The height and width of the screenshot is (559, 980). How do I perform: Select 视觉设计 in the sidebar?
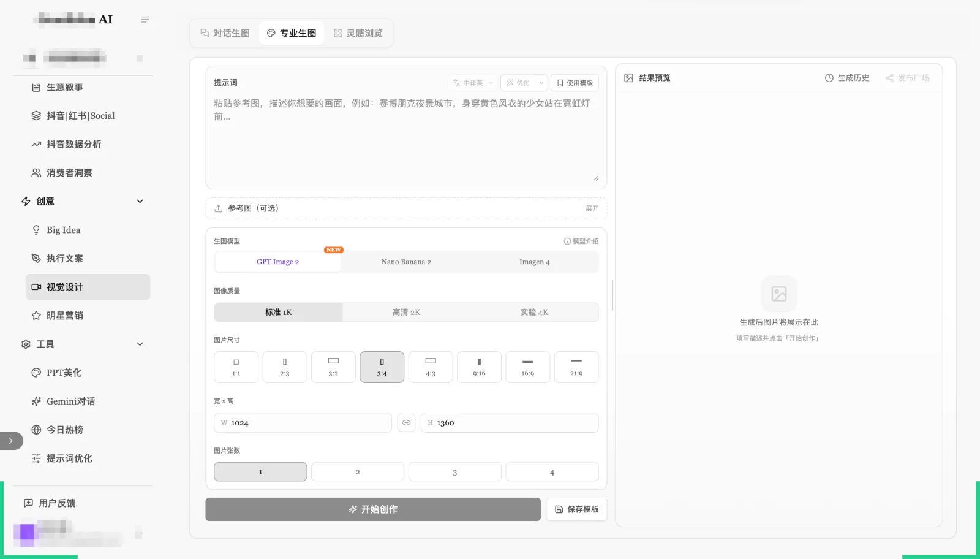pos(88,287)
